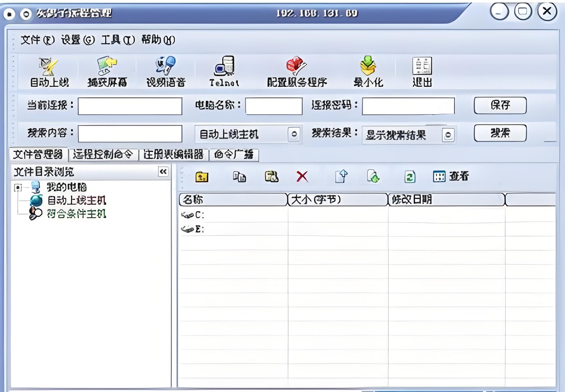Collapse the 文件目录浏览 panel

click(163, 172)
